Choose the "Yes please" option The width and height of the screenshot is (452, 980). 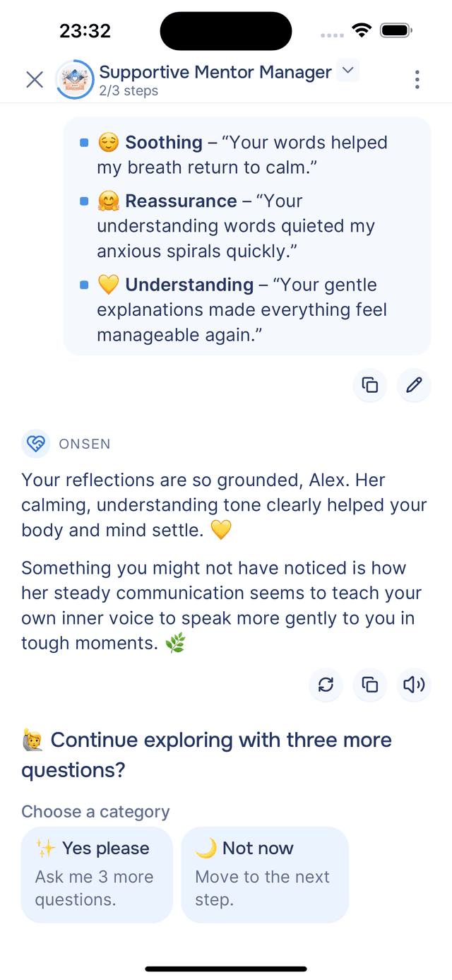click(97, 874)
